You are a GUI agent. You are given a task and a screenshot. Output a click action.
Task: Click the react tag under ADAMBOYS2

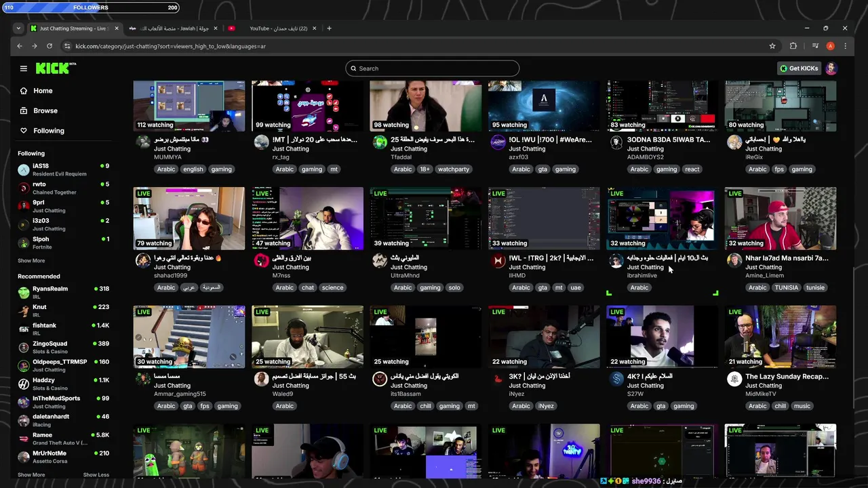pos(692,169)
